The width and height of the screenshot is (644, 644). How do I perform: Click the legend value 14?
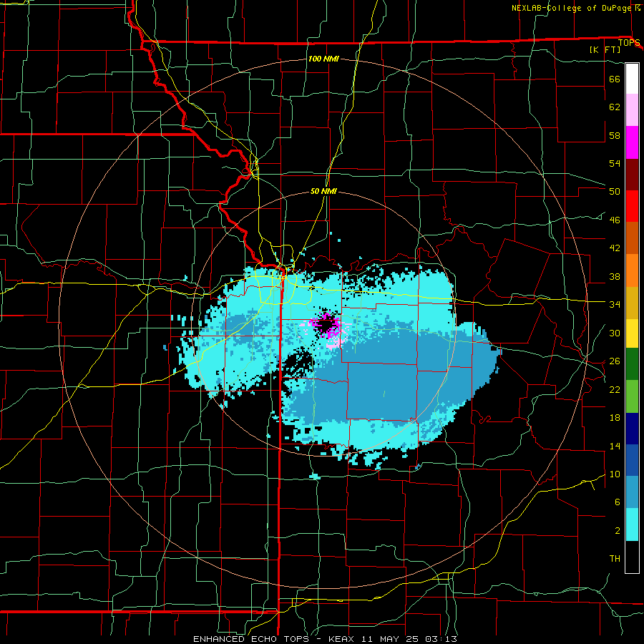coord(615,446)
